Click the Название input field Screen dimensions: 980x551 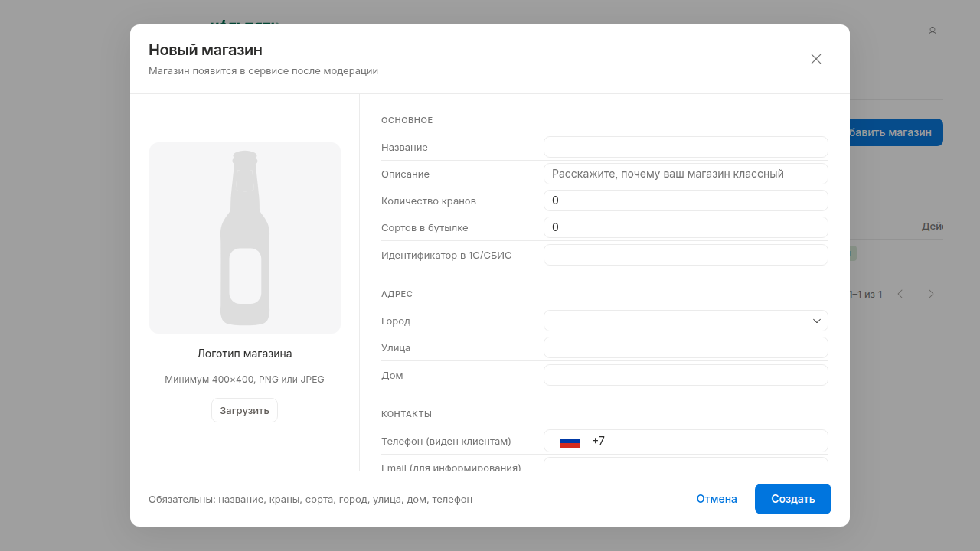click(x=686, y=147)
